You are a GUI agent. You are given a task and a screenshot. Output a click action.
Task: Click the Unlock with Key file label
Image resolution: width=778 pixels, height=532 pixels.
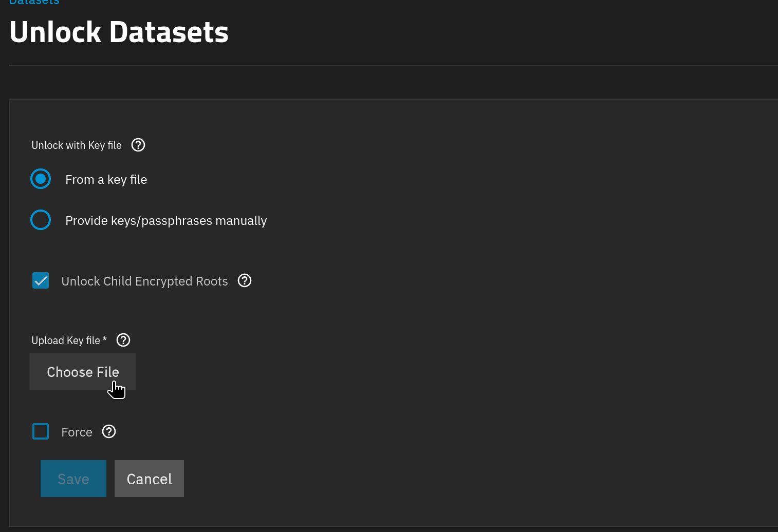(x=77, y=145)
